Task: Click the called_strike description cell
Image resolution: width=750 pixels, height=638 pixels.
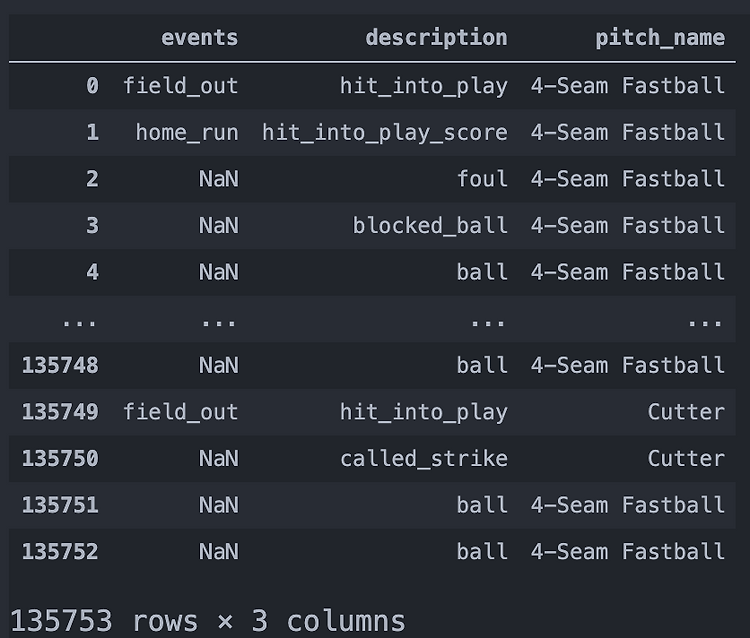Action: click(424, 459)
